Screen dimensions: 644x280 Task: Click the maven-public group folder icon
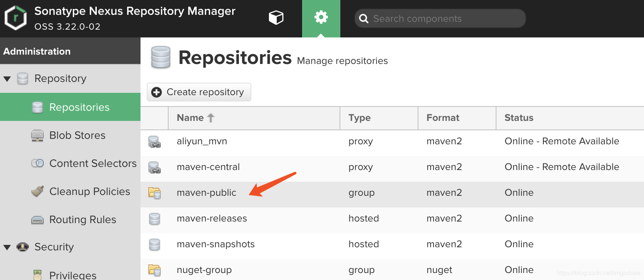(x=155, y=193)
